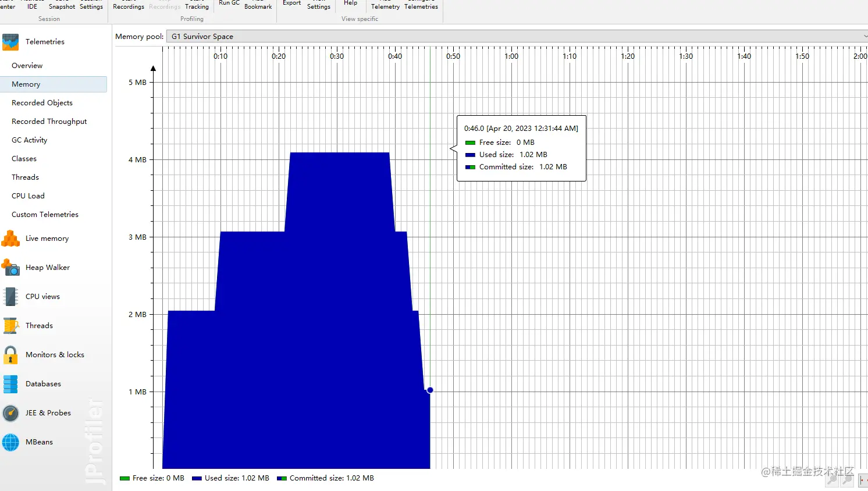Click the 0:50 time axis label
Image resolution: width=868 pixels, height=491 pixels.
(453, 56)
